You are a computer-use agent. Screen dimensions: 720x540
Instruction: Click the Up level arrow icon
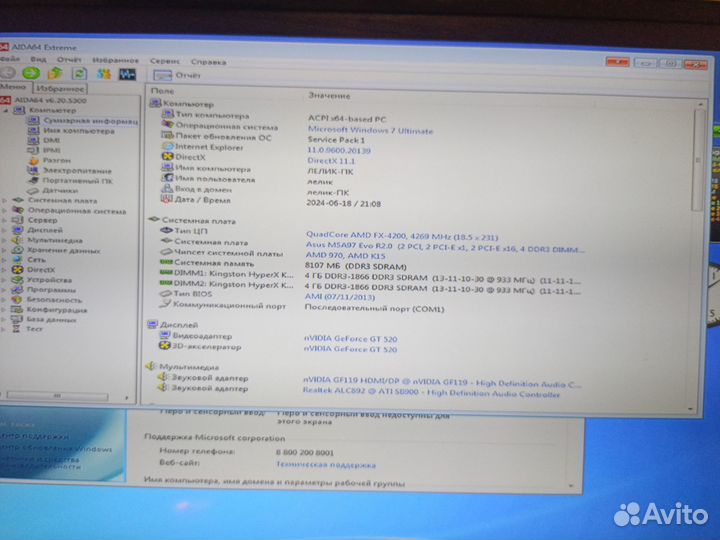click(55, 73)
